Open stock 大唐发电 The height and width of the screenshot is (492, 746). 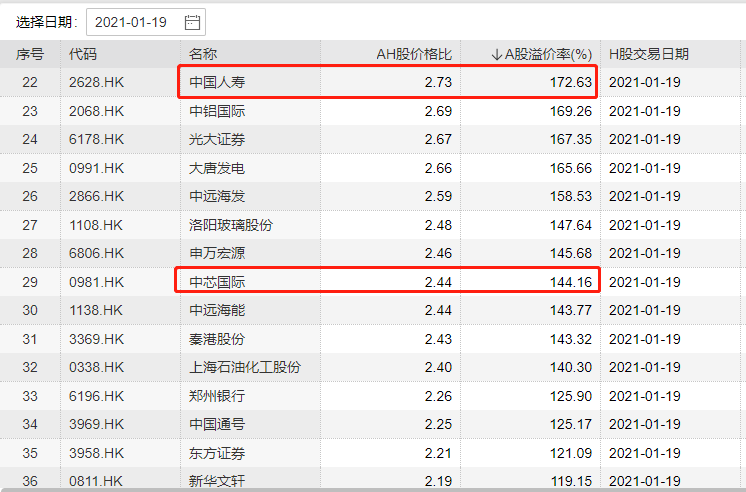[217, 168]
